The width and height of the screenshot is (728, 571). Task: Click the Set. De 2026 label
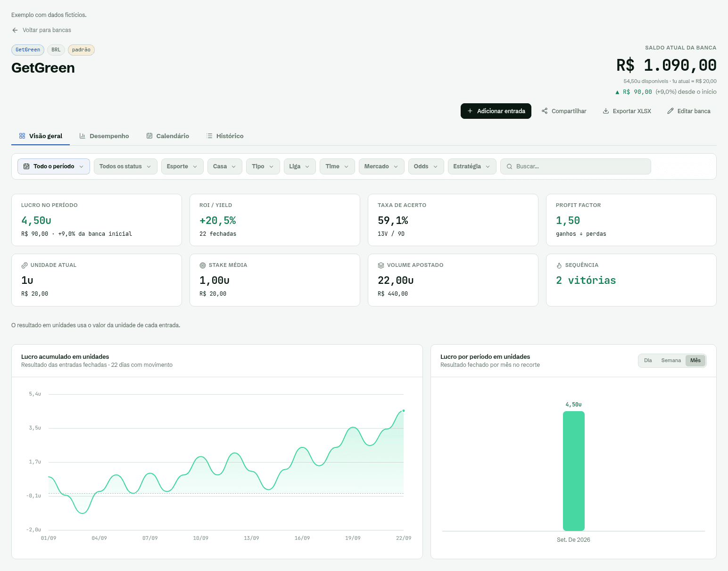tap(573, 540)
